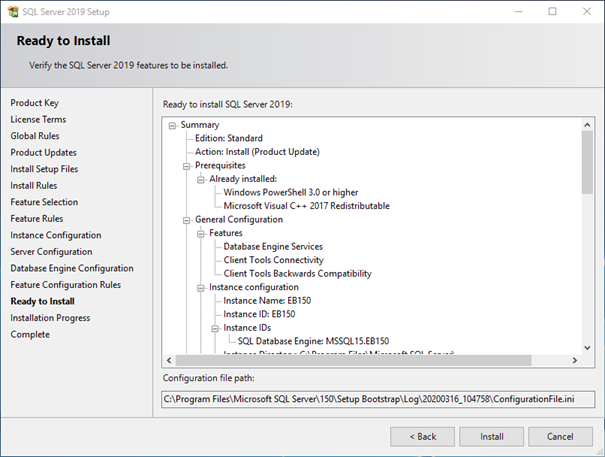Click the SQL Server setup title bar icon
This screenshot has height=457, width=605.
[13, 12]
